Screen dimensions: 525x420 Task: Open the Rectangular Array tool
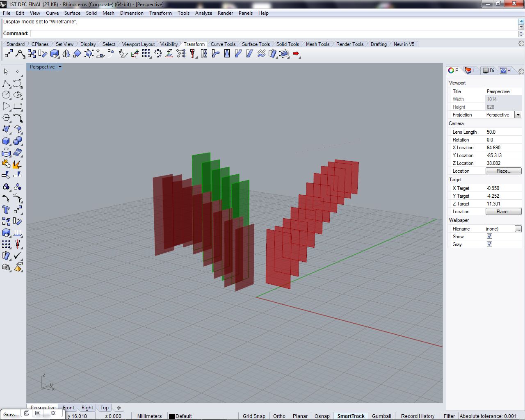146,54
